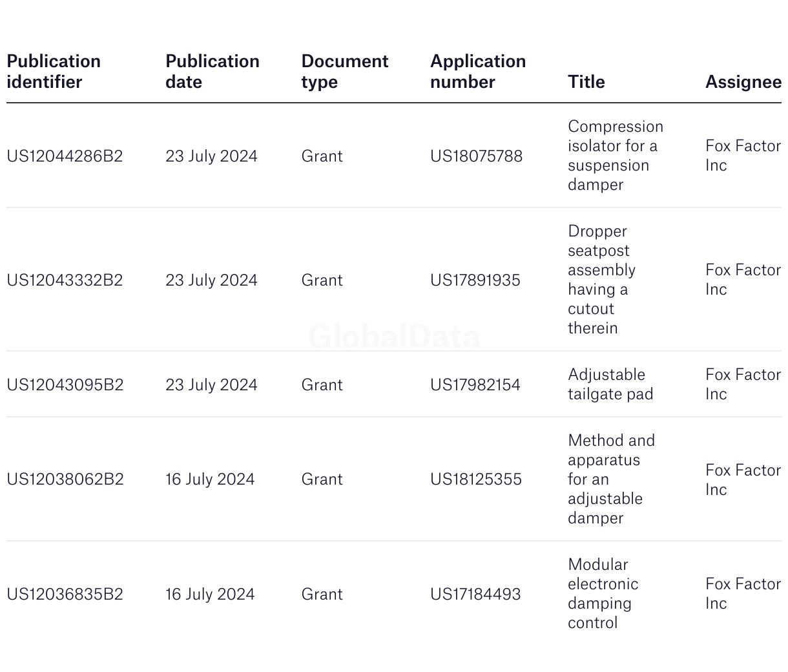The height and width of the screenshot is (672, 788).
Task: Select application number US17891935
Action: tap(475, 280)
